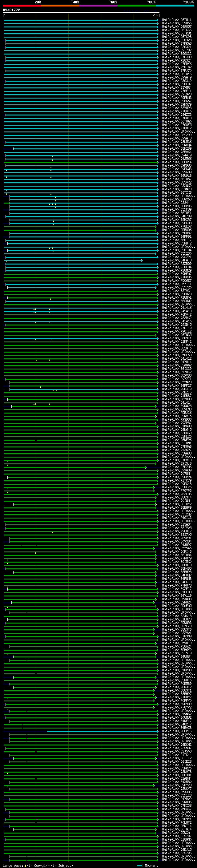The height and width of the screenshot is (868, 197).
Task: Click UniRef100_A5BIA2 subject name
Action: tap(176, 67)
